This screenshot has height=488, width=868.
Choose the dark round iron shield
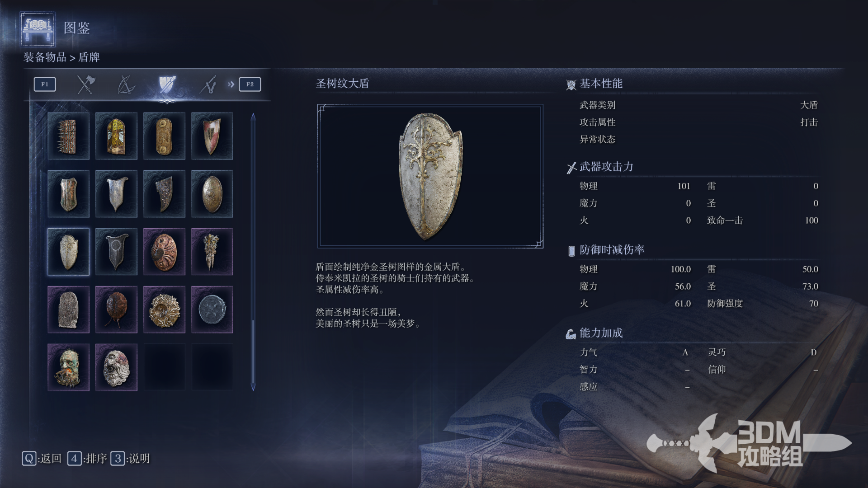click(x=212, y=310)
